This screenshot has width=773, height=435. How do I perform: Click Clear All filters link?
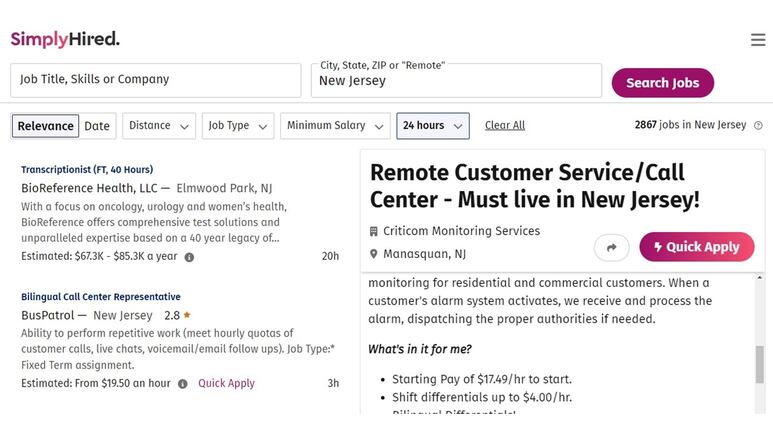click(505, 125)
